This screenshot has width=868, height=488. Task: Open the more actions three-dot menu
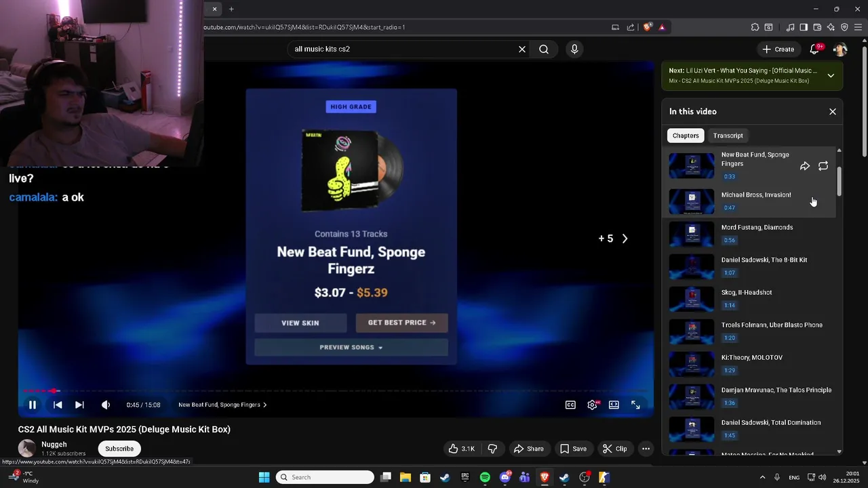tap(646, 449)
